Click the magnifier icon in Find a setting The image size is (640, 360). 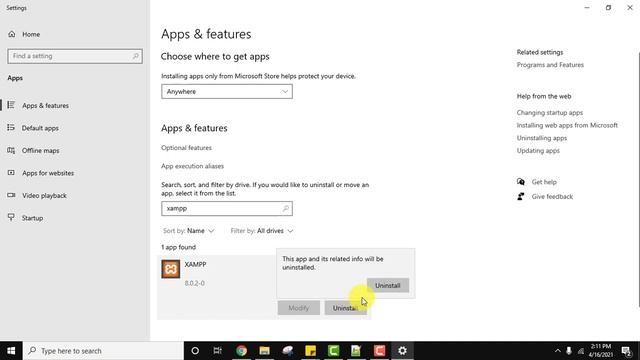click(x=136, y=56)
